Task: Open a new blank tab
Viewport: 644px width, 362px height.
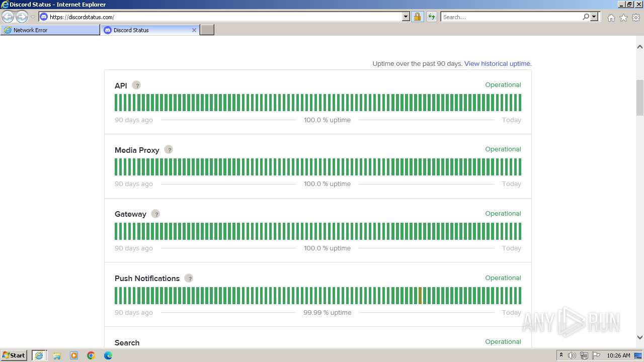Action: click(x=207, y=30)
